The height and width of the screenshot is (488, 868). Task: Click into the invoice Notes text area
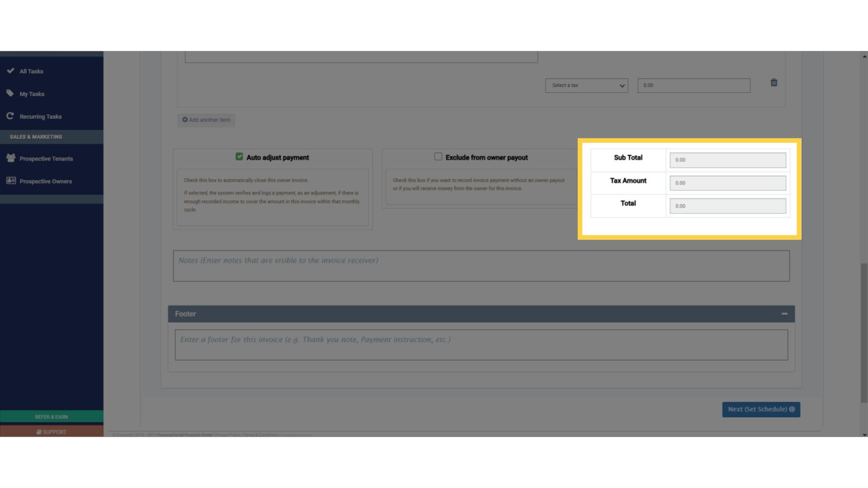pos(481,266)
